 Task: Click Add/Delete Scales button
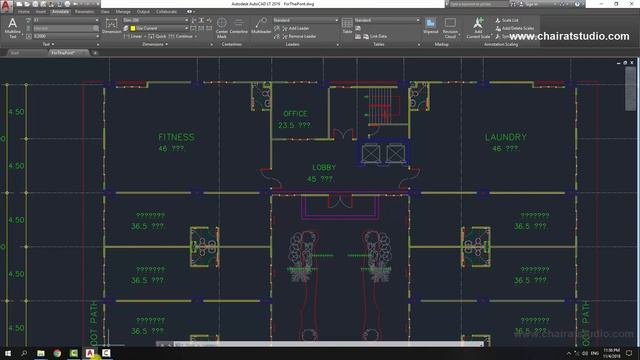514,28
